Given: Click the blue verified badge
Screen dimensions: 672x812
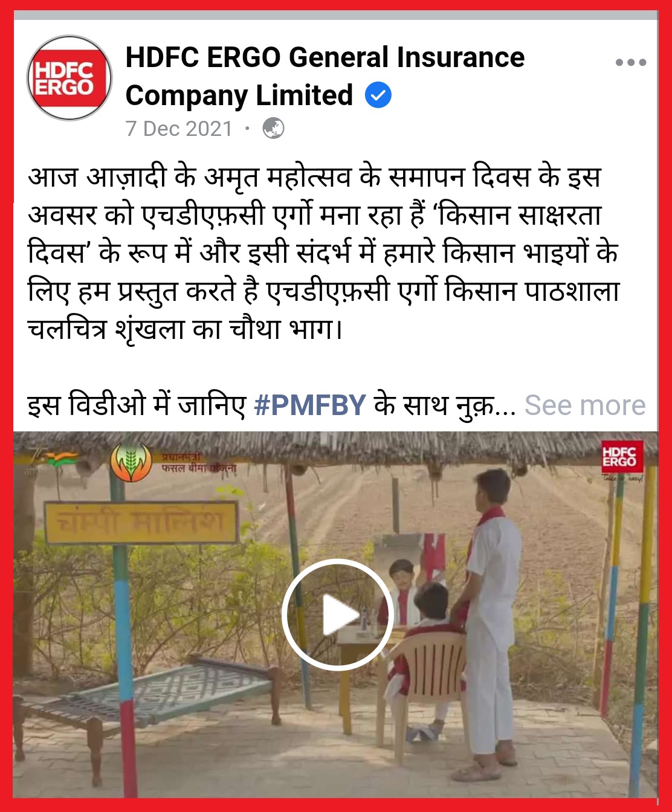Looking at the screenshot, I should [x=378, y=95].
